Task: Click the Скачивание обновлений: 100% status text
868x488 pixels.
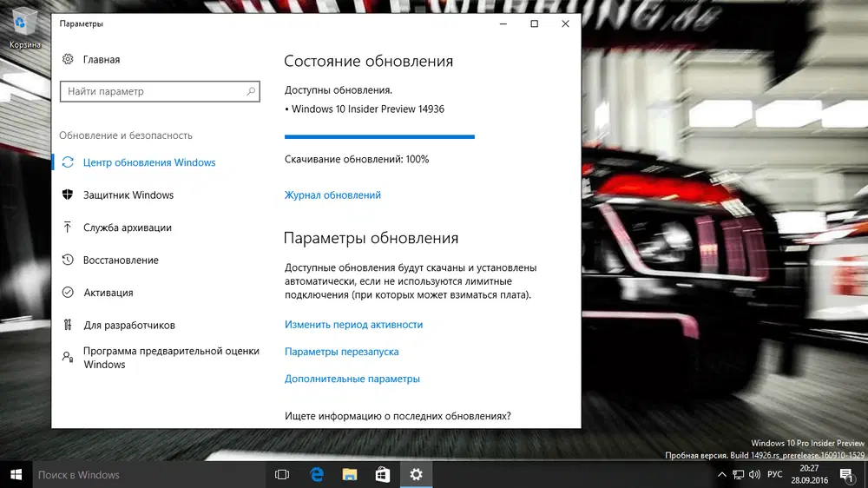Action: point(357,159)
